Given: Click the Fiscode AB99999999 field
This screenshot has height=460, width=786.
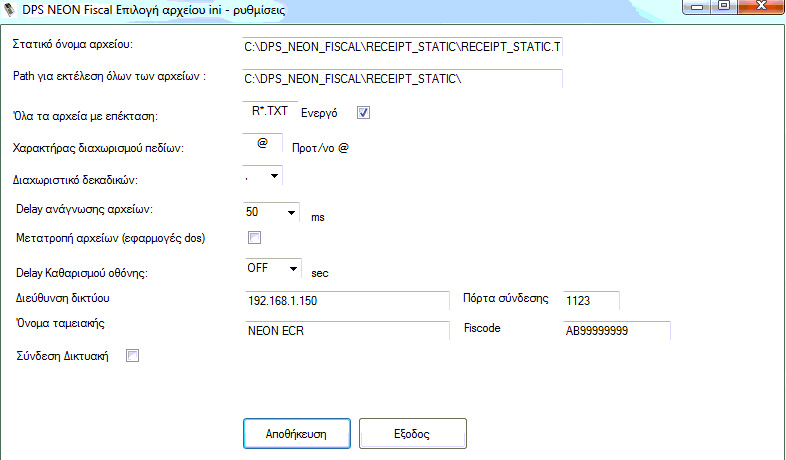Looking at the screenshot, I should click(617, 331).
